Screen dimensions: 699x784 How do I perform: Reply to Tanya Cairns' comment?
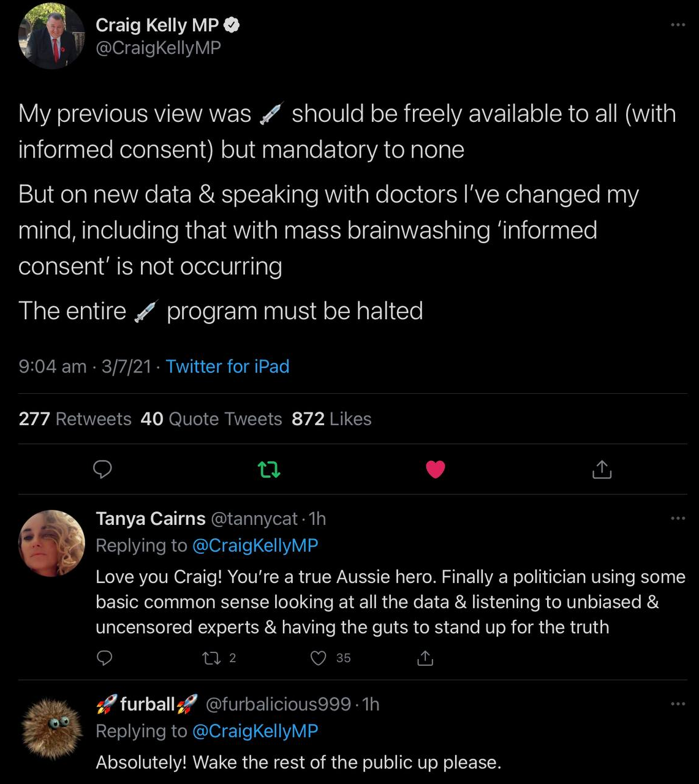pyautogui.click(x=105, y=658)
